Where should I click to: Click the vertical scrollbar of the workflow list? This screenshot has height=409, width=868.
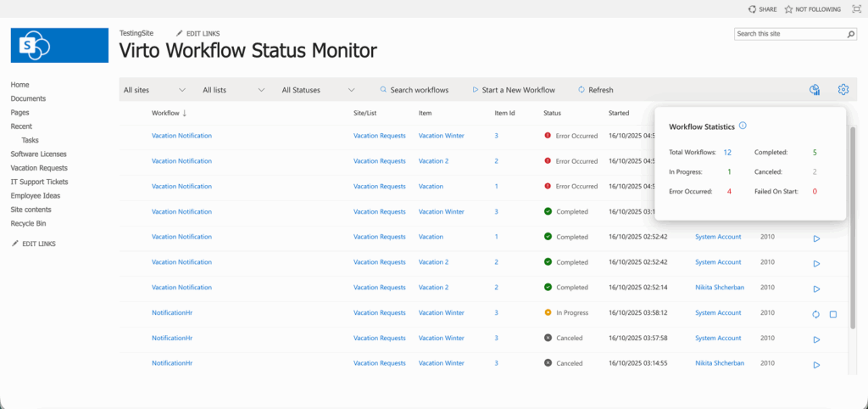tap(853, 227)
